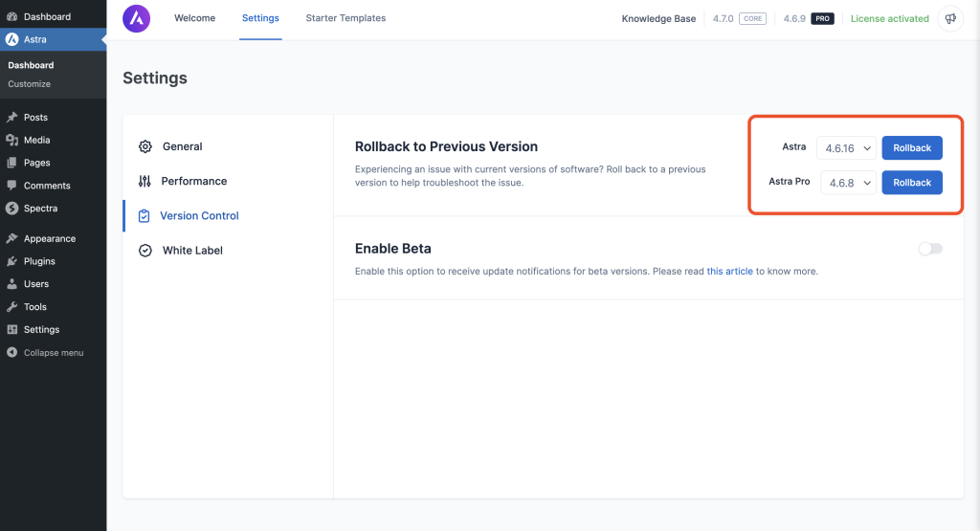Click the Collapse menu arrow icon
Screen dimensions: 980x531
point(11,352)
